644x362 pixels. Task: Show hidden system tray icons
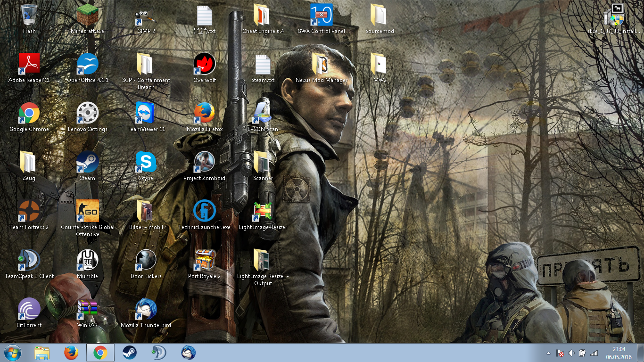[x=548, y=353]
